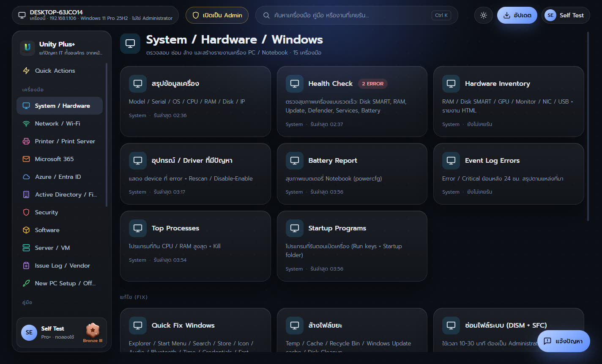This screenshot has width=602, height=364.
Task: Click the เปิดเป็น Admin button
Action: pos(217,15)
